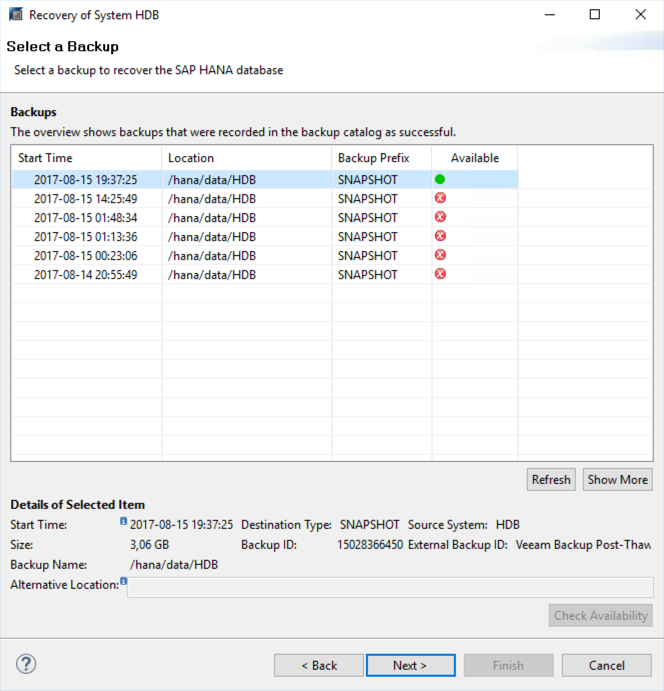Screen dimensions: 664x691
Task: Click info icon beside Start Time detail
Action: [123, 521]
